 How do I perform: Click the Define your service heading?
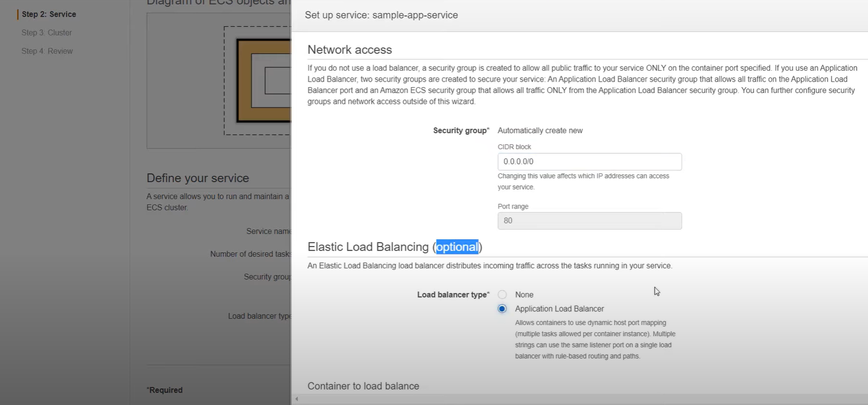click(198, 178)
